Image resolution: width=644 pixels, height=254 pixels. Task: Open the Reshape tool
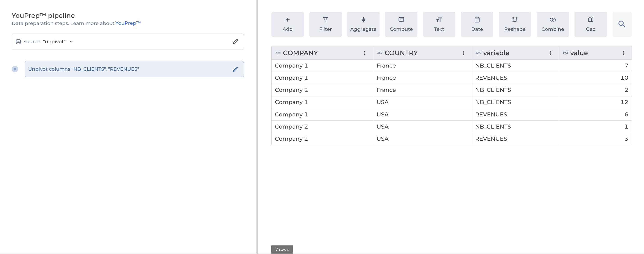(514, 24)
